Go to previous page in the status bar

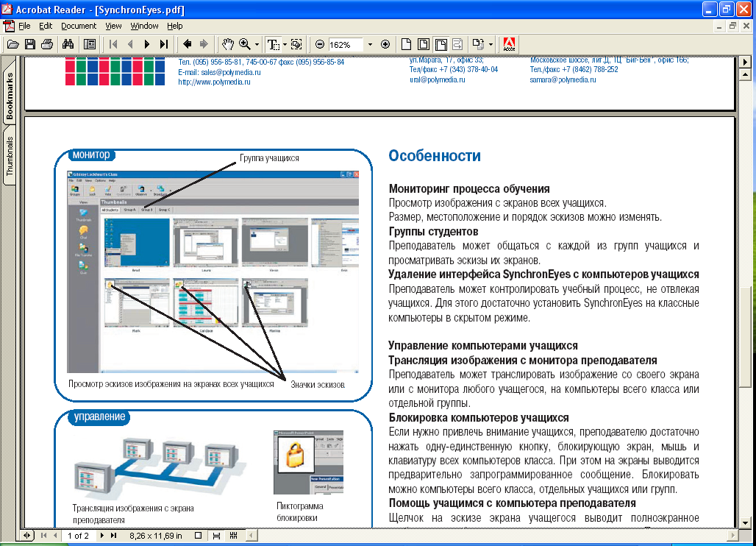[55, 536]
